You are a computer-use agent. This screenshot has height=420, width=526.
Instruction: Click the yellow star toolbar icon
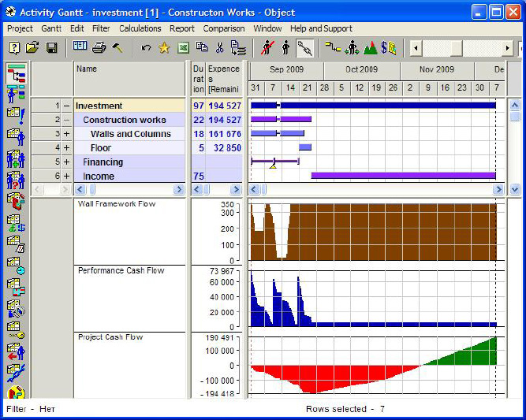pyautogui.click(x=164, y=48)
